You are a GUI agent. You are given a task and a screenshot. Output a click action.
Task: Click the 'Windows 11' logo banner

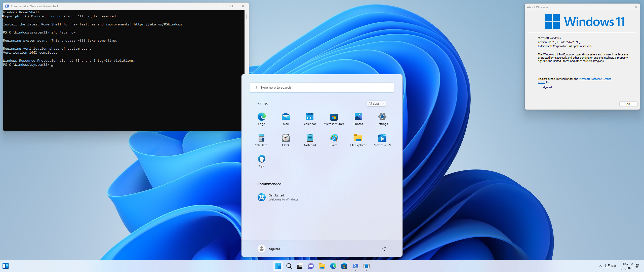[585, 22]
